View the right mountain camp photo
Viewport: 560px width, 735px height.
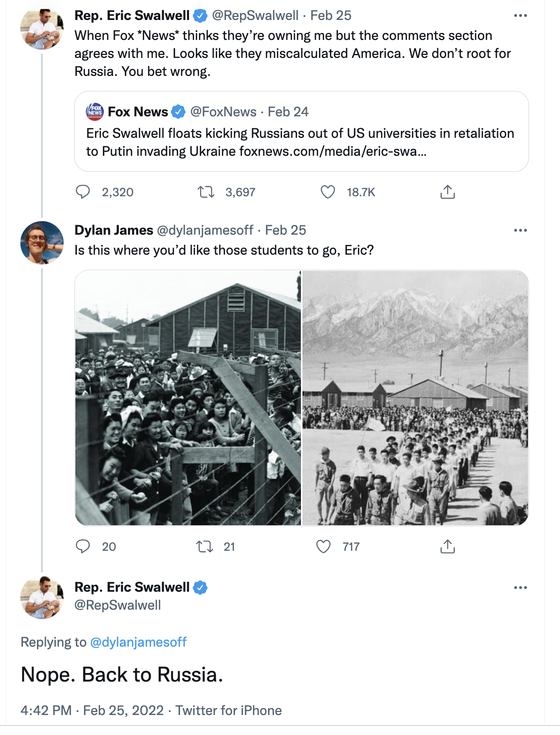pos(415,398)
